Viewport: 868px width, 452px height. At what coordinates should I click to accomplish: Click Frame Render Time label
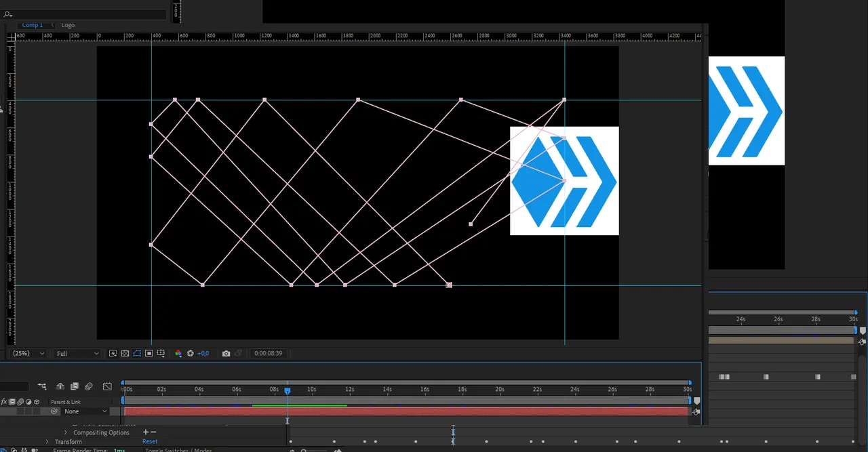81,450
